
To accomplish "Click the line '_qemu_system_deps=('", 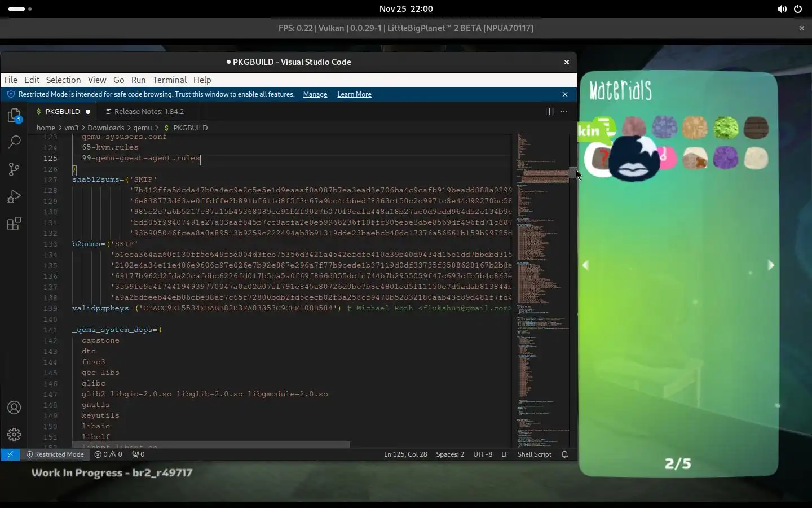I will [x=117, y=330].
